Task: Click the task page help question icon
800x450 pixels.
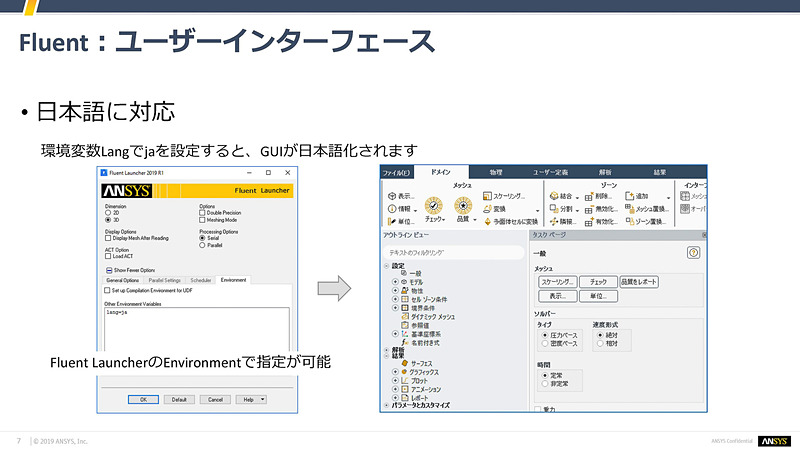Action: click(x=693, y=253)
